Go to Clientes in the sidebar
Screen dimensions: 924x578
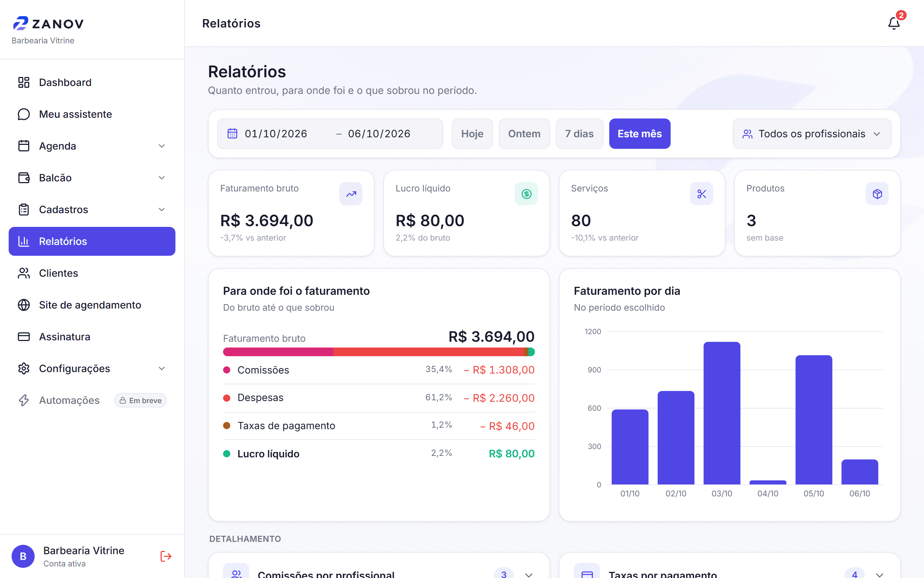92,273
